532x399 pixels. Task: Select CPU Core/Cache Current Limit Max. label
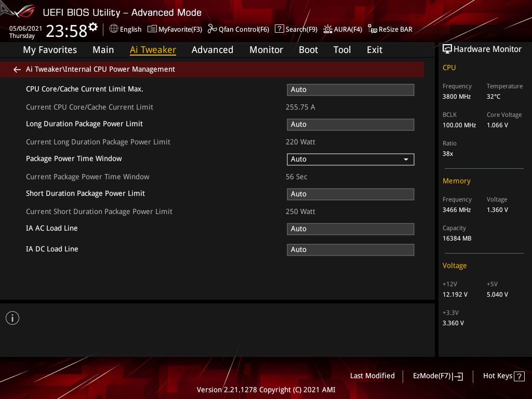[x=85, y=89]
